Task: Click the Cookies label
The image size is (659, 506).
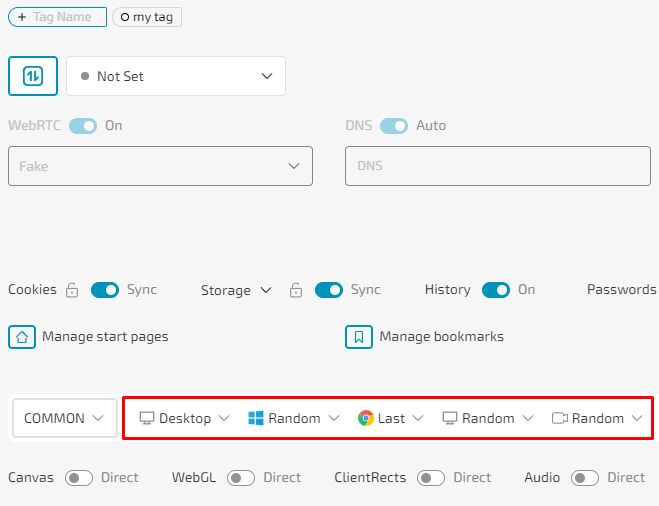Action: pyautogui.click(x=32, y=290)
